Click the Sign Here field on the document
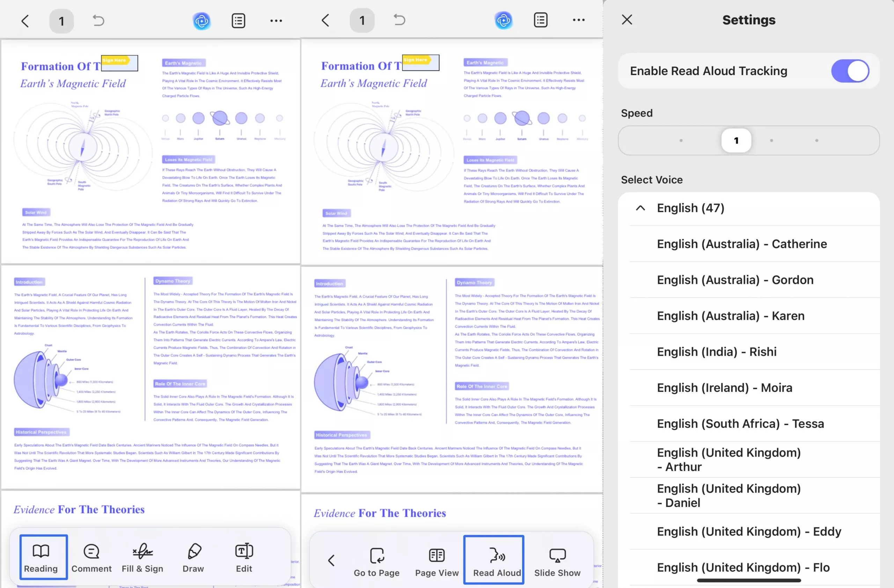894x588 pixels. tap(119, 63)
